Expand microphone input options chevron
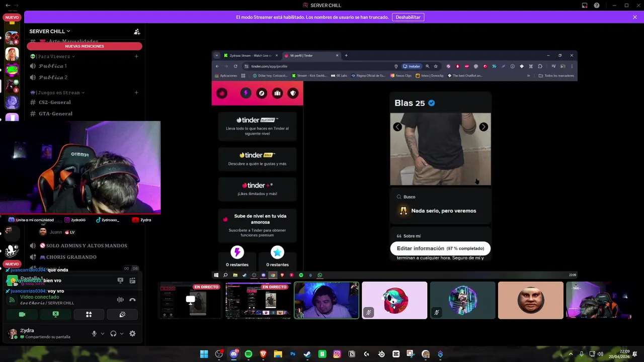The height and width of the screenshot is (362, 644). (103, 333)
